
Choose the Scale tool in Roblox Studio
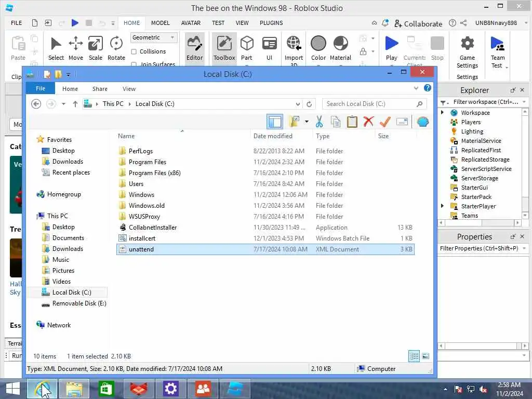tap(96, 48)
